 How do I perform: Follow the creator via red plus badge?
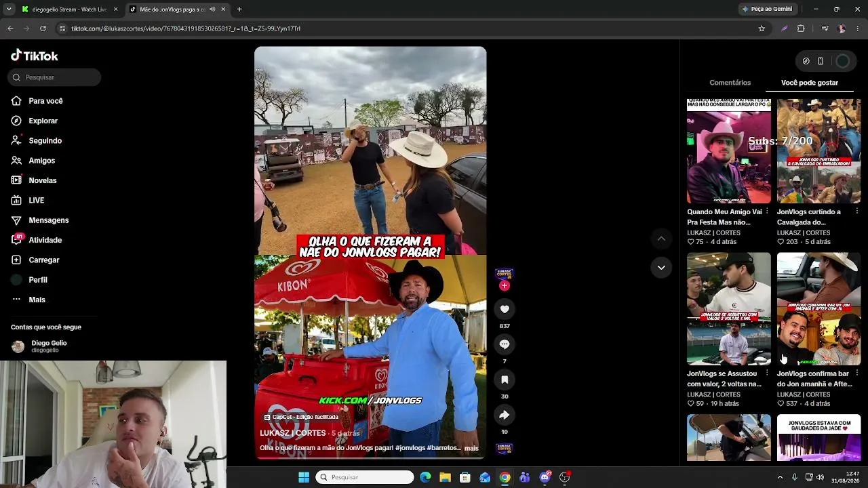[x=504, y=286]
